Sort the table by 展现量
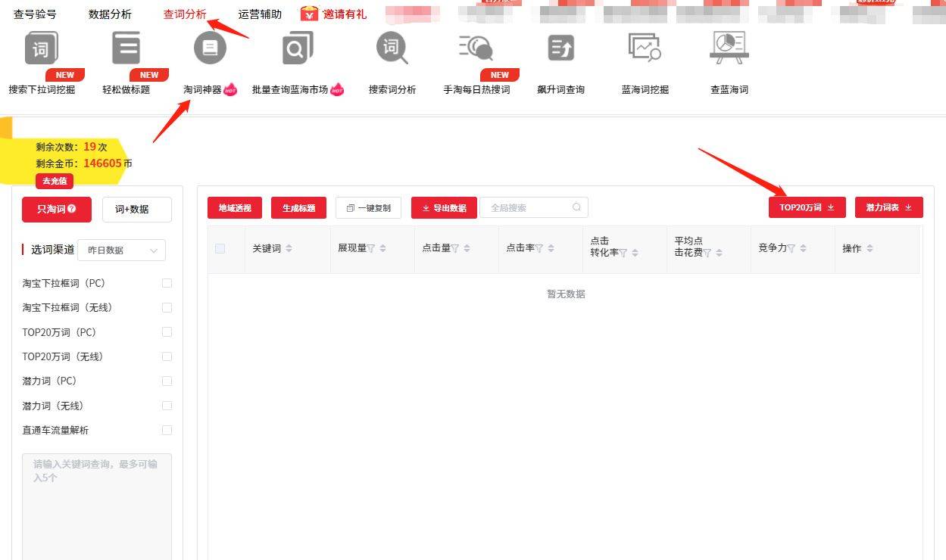946x560 pixels. click(381, 247)
